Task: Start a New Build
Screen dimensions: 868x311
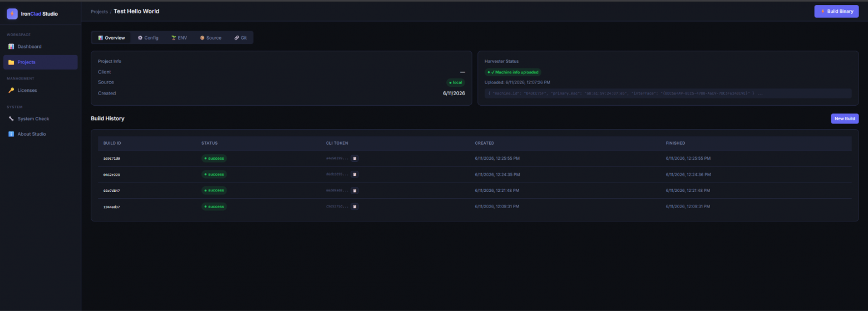Action: tap(845, 119)
